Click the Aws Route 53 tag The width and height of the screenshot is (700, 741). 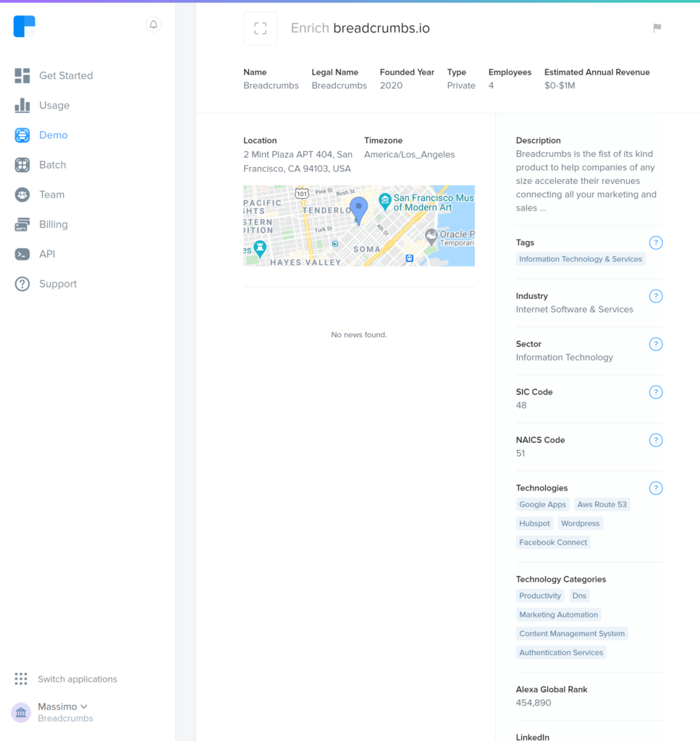click(602, 504)
